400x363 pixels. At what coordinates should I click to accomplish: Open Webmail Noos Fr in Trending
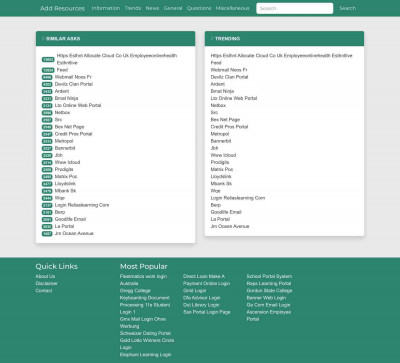(229, 70)
